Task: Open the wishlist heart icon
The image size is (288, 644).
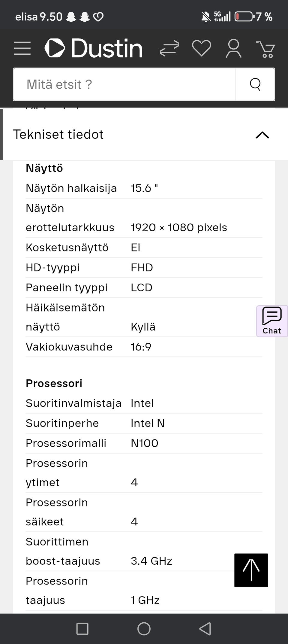Action: tap(201, 48)
